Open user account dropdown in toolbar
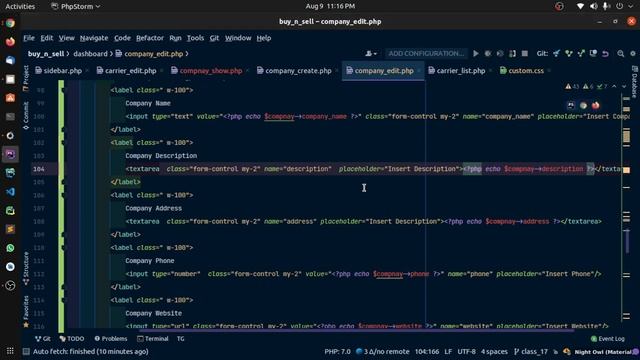This screenshot has height=360, width=640. tap(371, 53)
